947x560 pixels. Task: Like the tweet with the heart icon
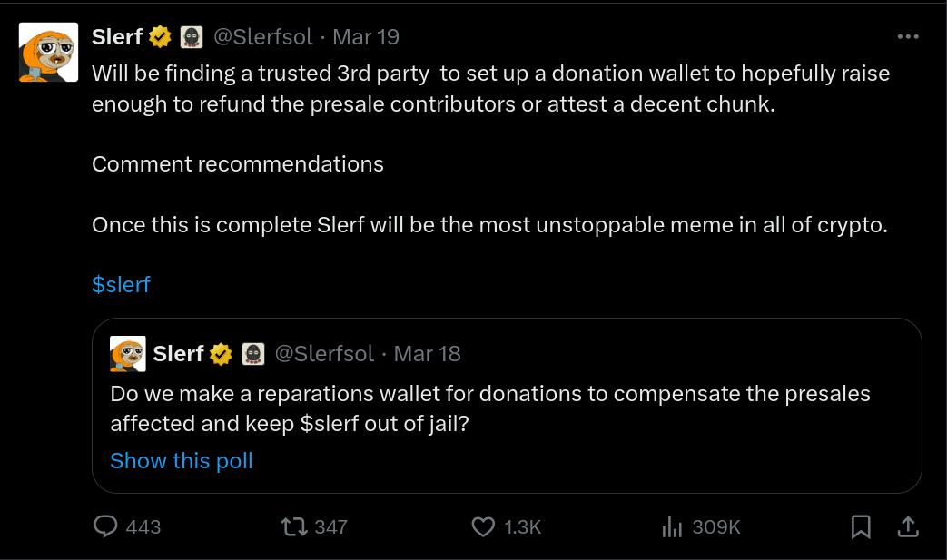click(483, 526)
